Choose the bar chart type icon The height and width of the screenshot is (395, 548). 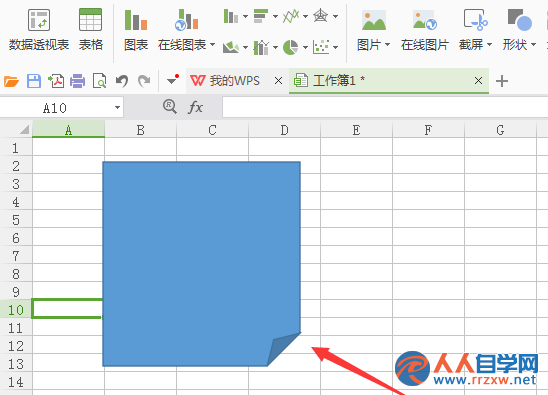pyautogui.click(x=261, y=16)
